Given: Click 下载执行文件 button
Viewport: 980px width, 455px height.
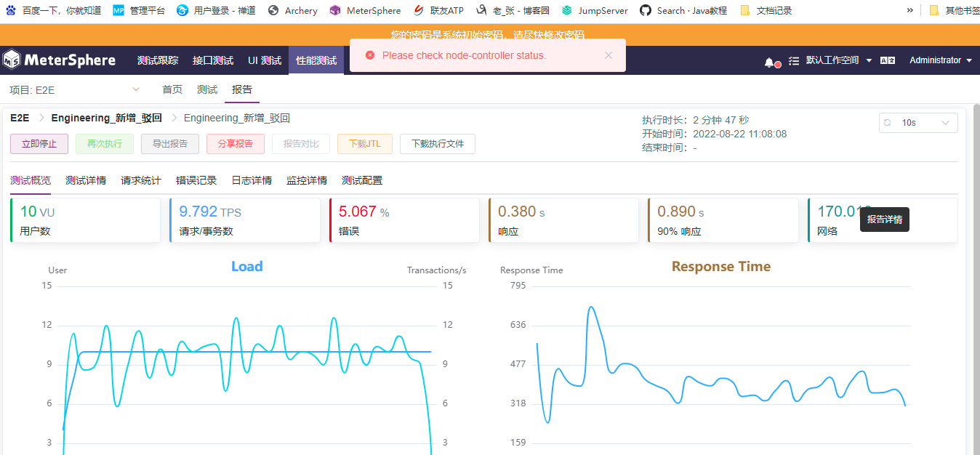Looking at the screenshot, I should (x=438, y=144).
